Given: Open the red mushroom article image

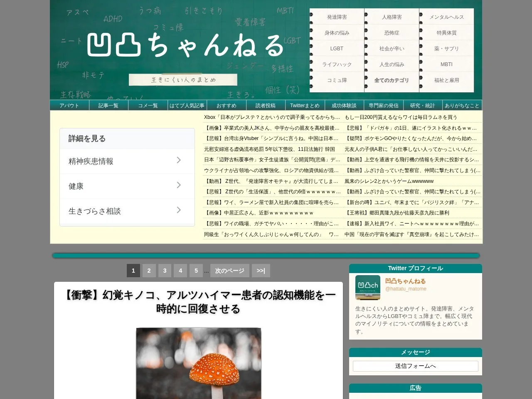Looking at the screenshot, I should [199, 363].
